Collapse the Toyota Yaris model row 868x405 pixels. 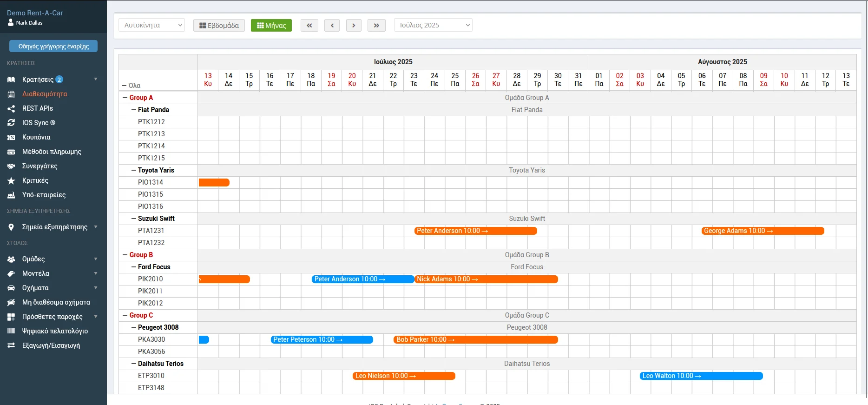tap(134, 170)
